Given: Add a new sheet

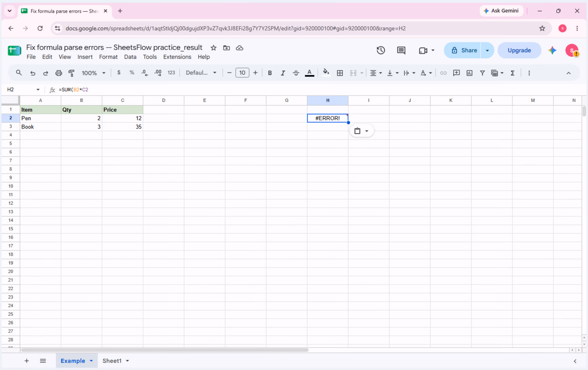Looking at the screenshot, I should 27,361.
